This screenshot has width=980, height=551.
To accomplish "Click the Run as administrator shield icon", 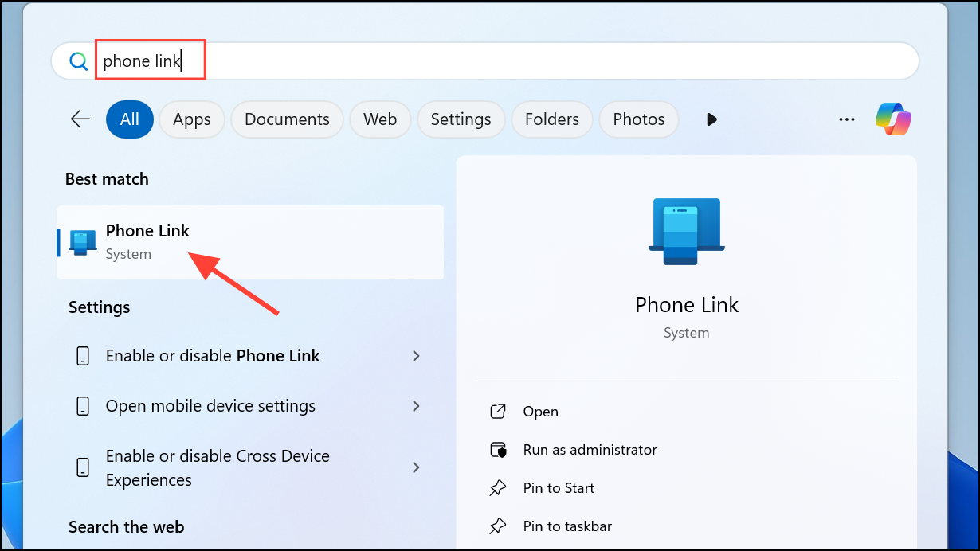I will click(498, 450).
